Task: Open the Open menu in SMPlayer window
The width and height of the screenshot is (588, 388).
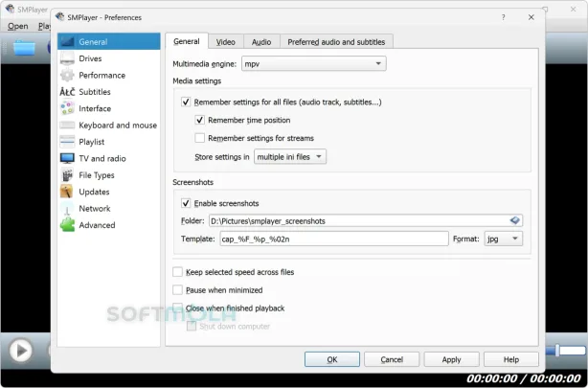Action: (x=17, y=26)
